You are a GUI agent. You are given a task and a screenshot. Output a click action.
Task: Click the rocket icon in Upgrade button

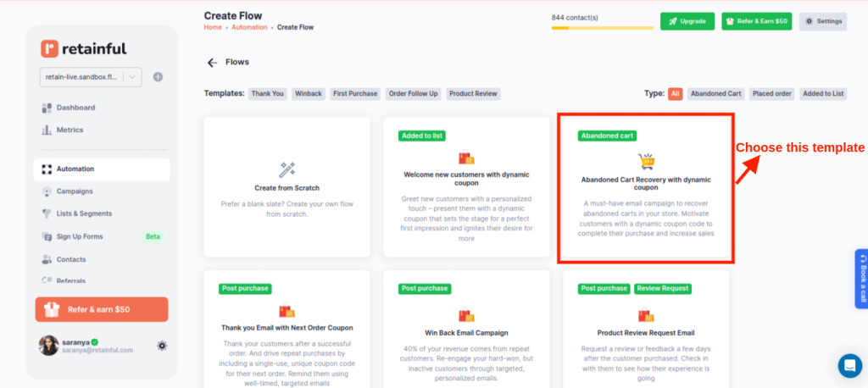[672, 21]
